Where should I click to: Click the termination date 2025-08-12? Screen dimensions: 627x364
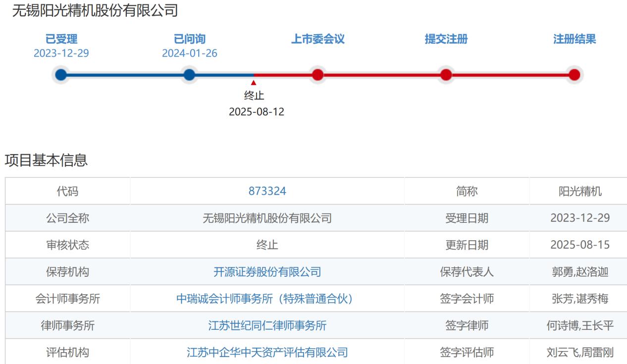[257, 112]
